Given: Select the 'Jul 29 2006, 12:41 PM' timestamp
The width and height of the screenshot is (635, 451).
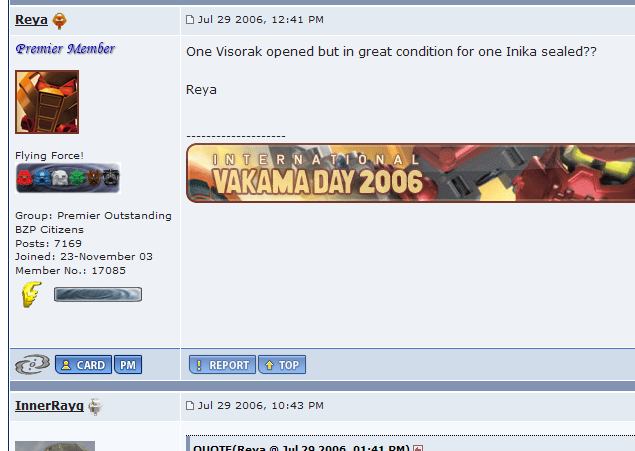Looking at the screenshot, I should point(261,19).
